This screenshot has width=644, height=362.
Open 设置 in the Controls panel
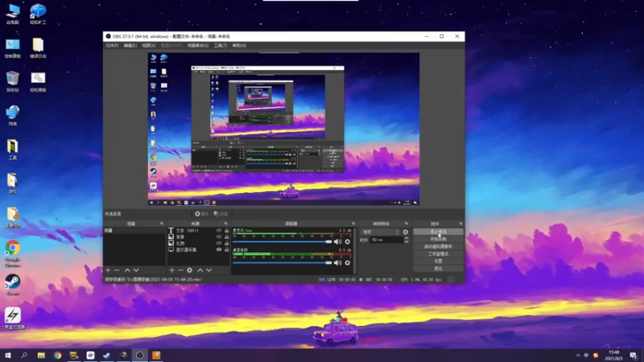point(438,261)
